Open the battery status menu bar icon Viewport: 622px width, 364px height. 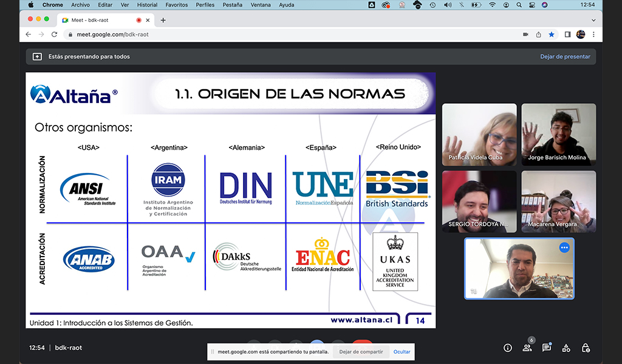click(x=476, y=5)
